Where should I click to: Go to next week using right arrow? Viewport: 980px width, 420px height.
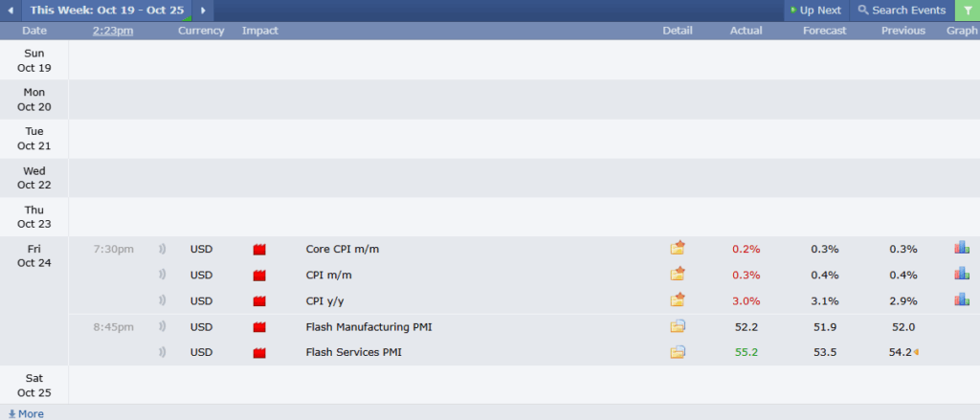(202, 11)
